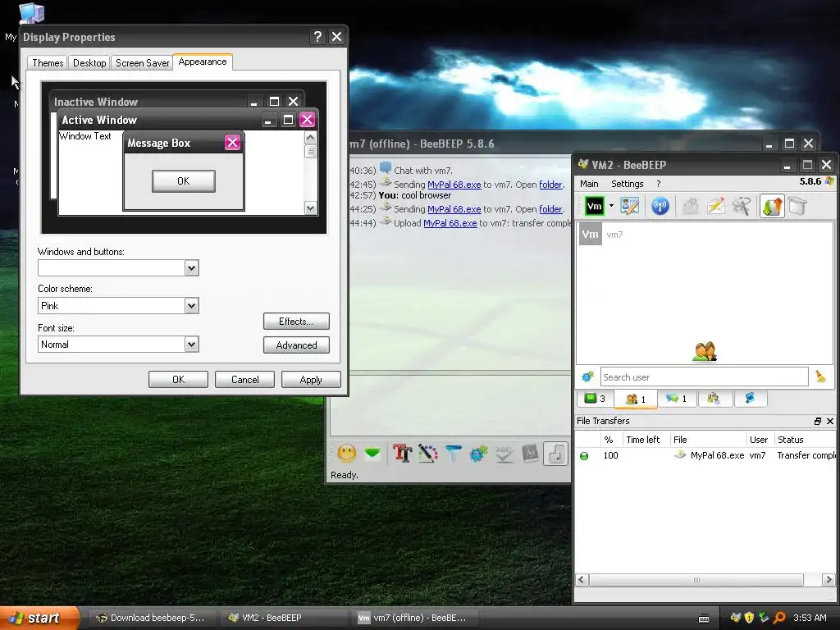Open Download beebeep taskbar item
The width and height of the screenshot is (840, 630).
(x=151, y=618)
